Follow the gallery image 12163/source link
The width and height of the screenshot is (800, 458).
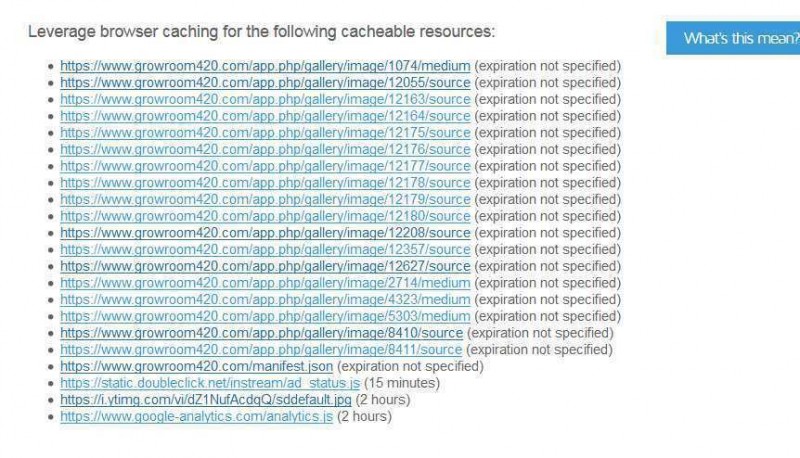tap(265, 99)
